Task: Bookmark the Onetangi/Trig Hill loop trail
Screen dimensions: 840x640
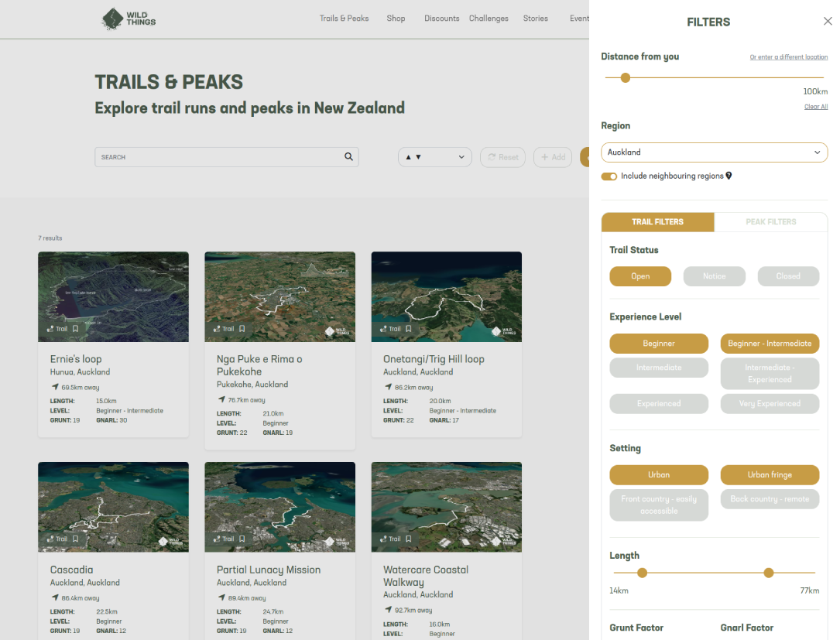Action: 409,329
